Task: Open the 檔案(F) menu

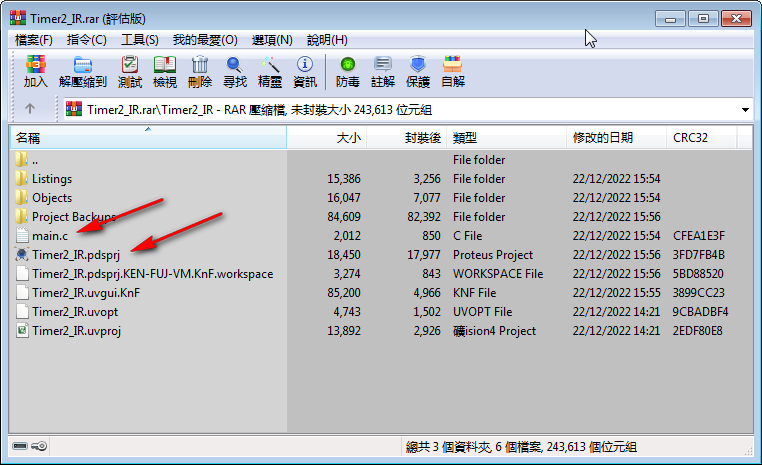Action: click(34, 40)
